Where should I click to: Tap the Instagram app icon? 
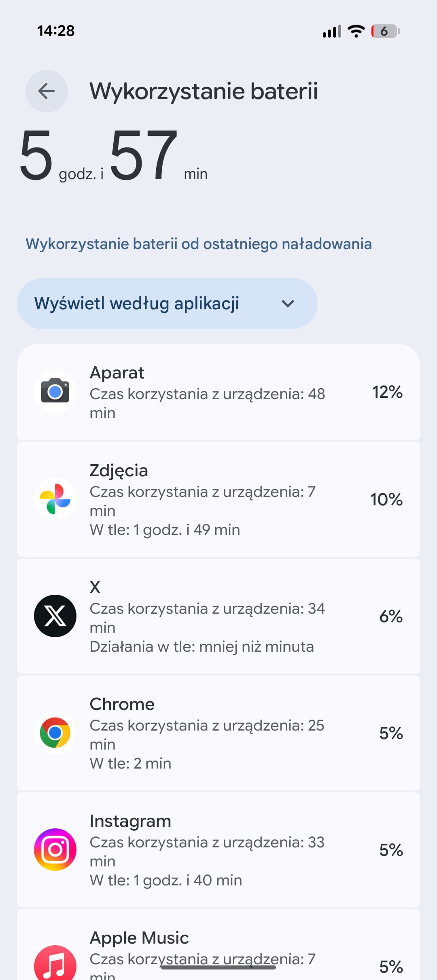55,849
